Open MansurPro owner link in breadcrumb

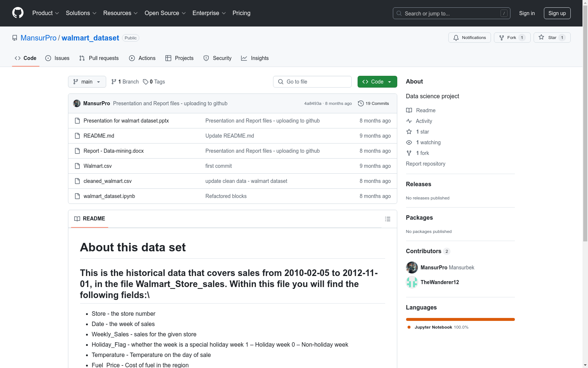click(39, 38)
